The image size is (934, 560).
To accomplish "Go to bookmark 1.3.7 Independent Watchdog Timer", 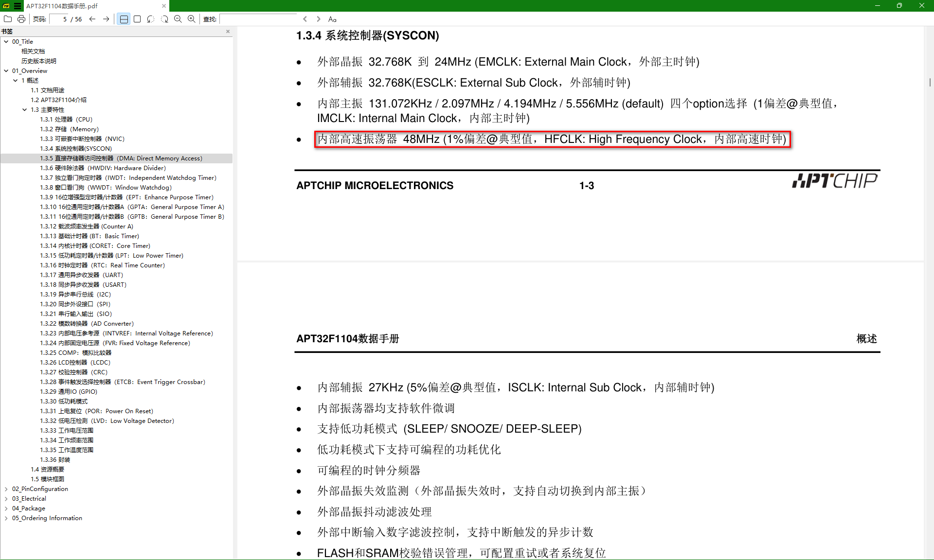I will pyautogui.click(x=128, y=178).
